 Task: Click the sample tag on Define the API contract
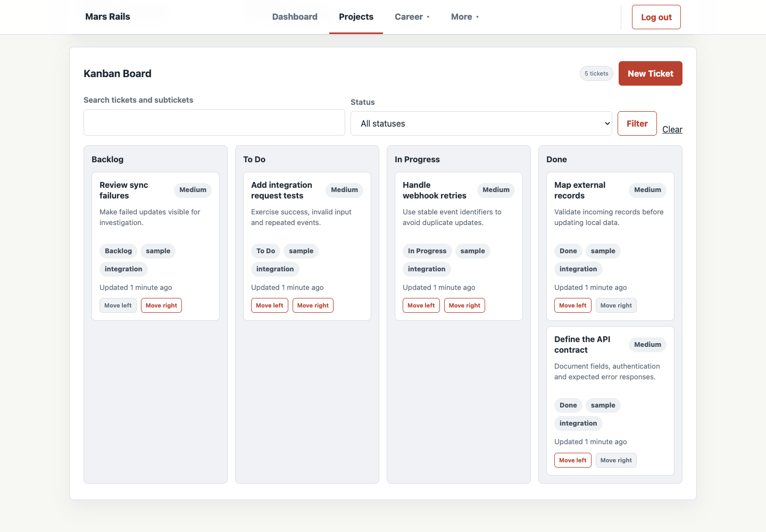603,405
